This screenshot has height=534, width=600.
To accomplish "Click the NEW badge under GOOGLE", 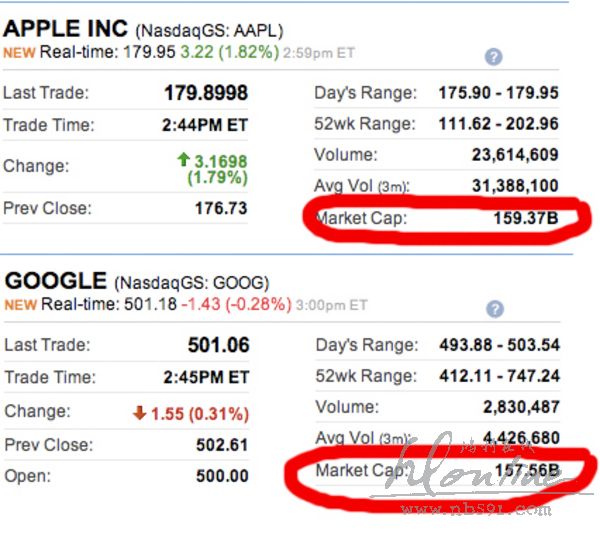I will [19, 304].
